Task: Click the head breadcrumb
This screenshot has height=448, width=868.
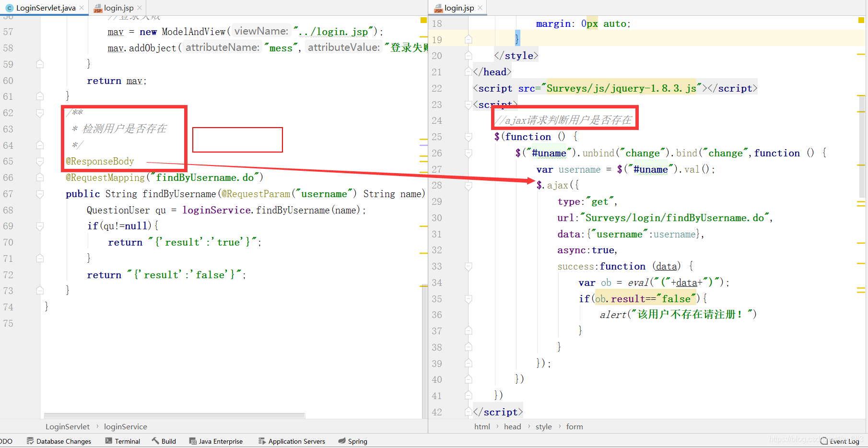Action: 512,426
